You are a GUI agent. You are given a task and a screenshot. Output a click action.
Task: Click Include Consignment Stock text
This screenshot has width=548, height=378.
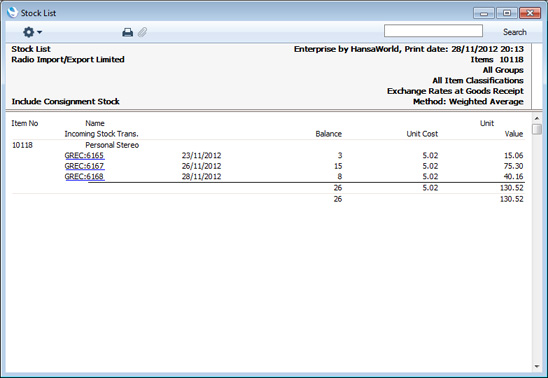pyautogui.click(x=65, y=102)
